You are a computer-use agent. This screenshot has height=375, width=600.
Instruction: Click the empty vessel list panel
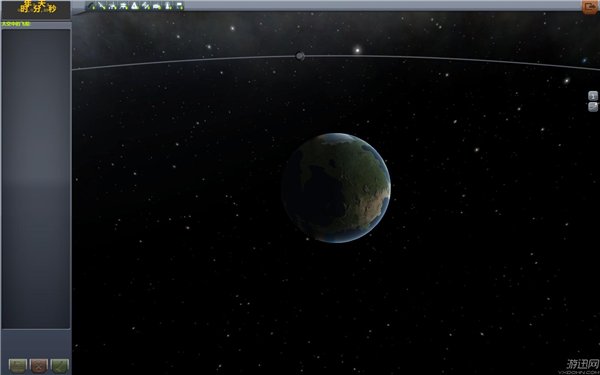pyautogui.click(x=36, y=179)
